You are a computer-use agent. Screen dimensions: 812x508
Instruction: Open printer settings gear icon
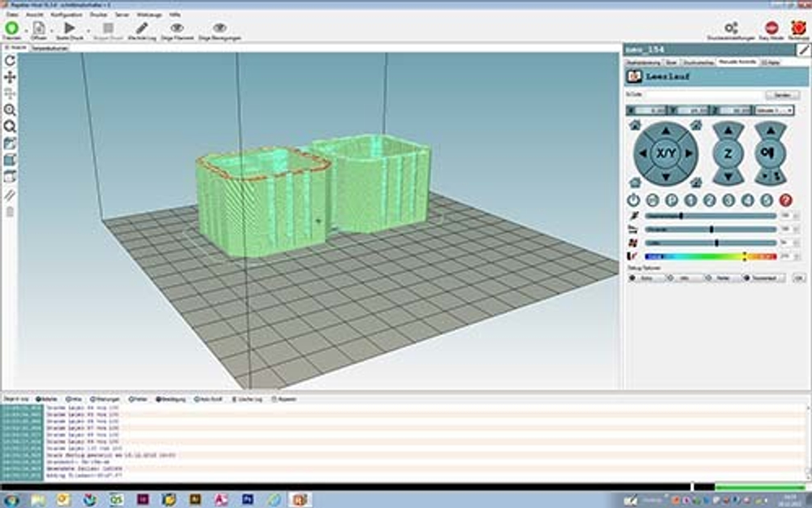click(x=732, y=28)
